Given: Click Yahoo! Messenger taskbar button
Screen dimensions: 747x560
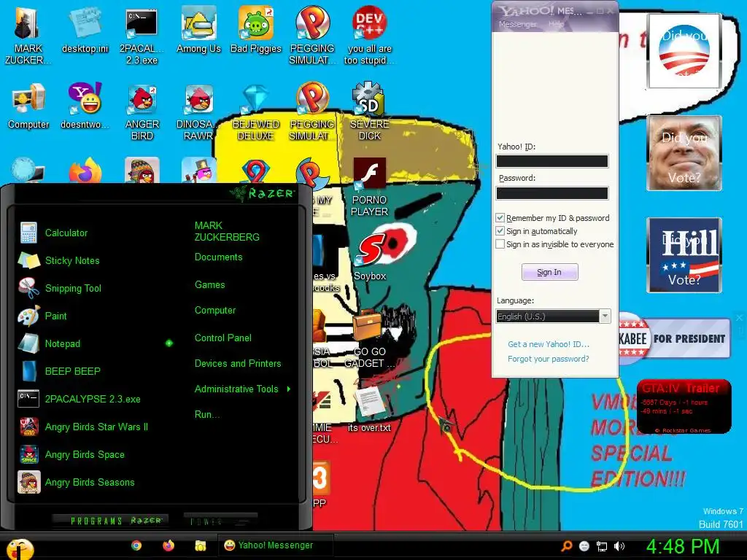Looking at the screenshot, I should coord(275,545).
